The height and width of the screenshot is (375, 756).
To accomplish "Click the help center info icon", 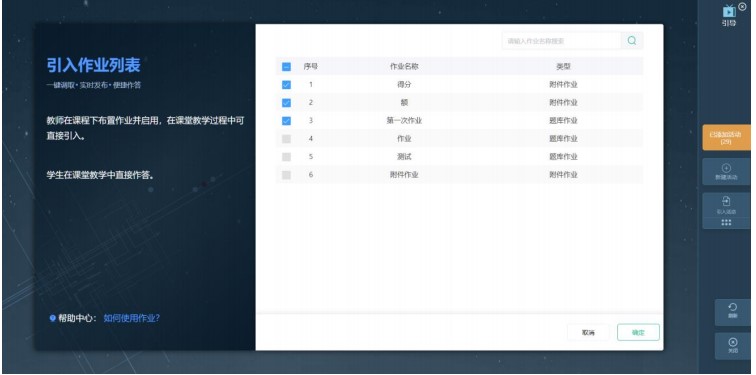I will 53,318.
